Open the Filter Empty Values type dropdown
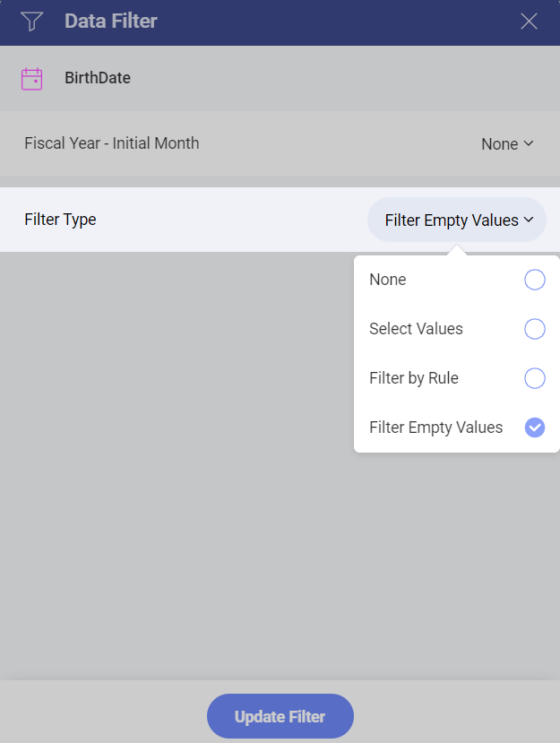Viewport: 560px width, 743px height. 457,220
